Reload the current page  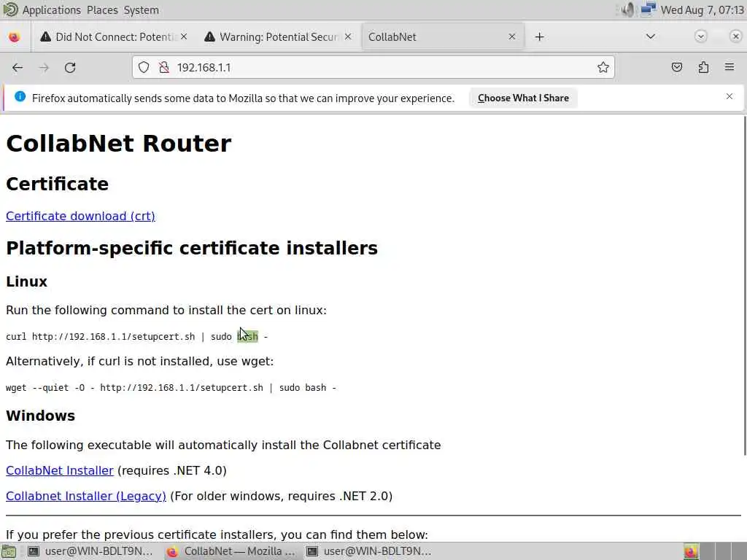(70, 68)
